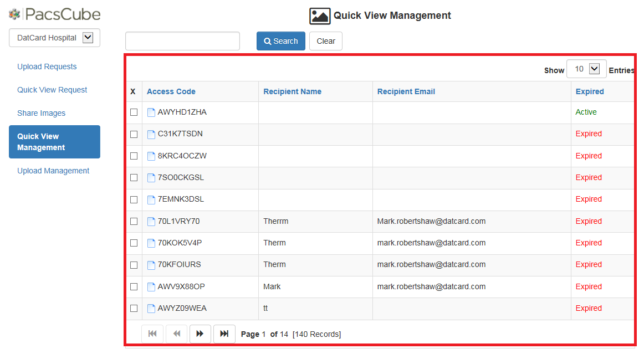Screen dimensions: 639x364
Task: Click the Quick View Management picture icon
Action: click(319, 16)
